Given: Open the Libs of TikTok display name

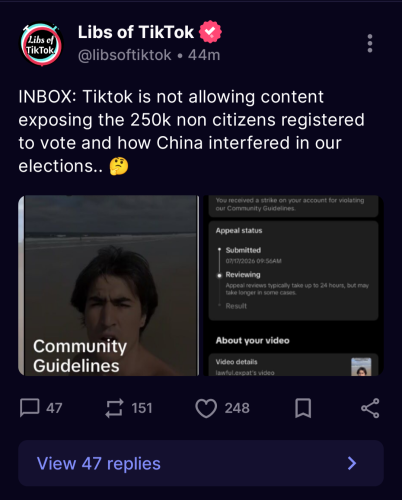Looking at the screenshot, I should coord(136,32).
